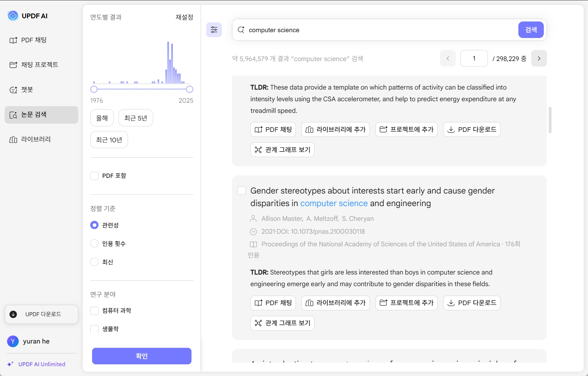Check the 컴퓨터 과학 research field
Image resolution: width=588 pixels, height=376 pixels.
94,311
